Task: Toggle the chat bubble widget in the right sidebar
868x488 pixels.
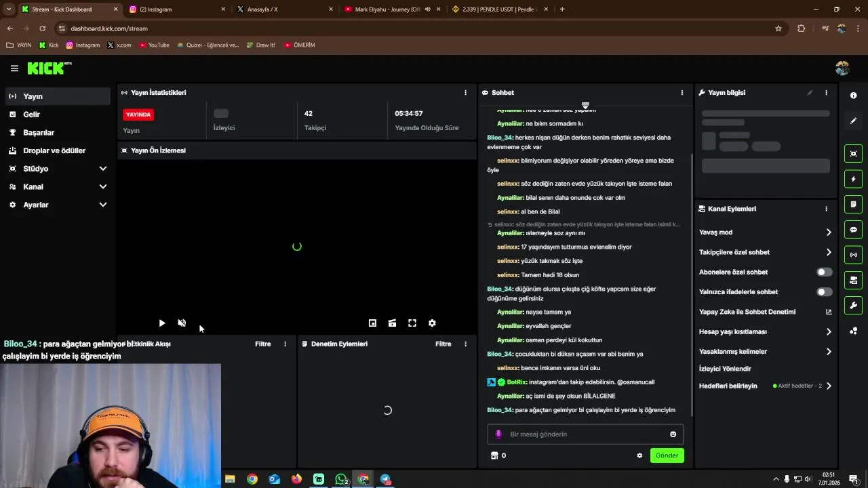Action: coord(853,230)
